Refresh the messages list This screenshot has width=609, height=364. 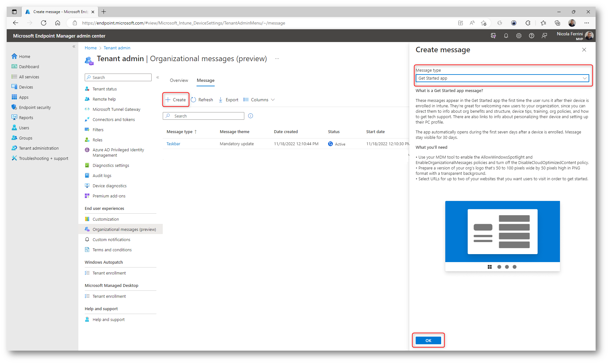202,100
